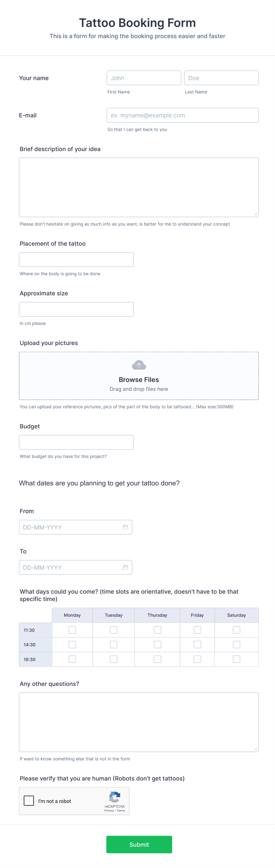Check the Tuesday 16:30 time slot
The height and width of the screenshot is (868, 275).
click(113, 659)
